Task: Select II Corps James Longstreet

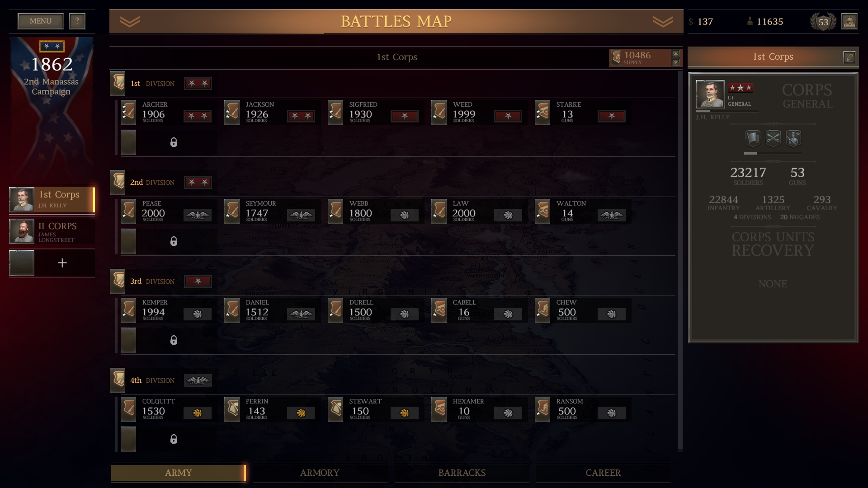Action: coord(52,231)
